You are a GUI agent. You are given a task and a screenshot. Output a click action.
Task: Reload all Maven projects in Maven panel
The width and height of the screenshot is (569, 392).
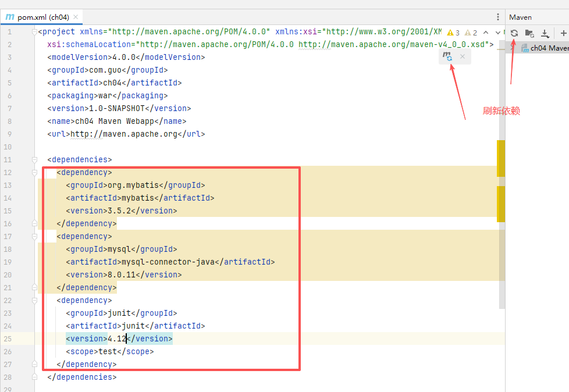click(514, 33)
